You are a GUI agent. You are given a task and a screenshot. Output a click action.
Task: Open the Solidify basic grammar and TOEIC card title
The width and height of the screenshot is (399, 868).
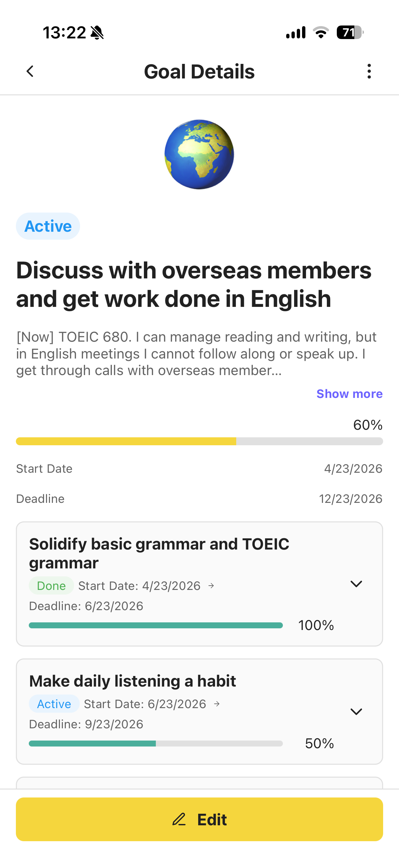point(159,553)
